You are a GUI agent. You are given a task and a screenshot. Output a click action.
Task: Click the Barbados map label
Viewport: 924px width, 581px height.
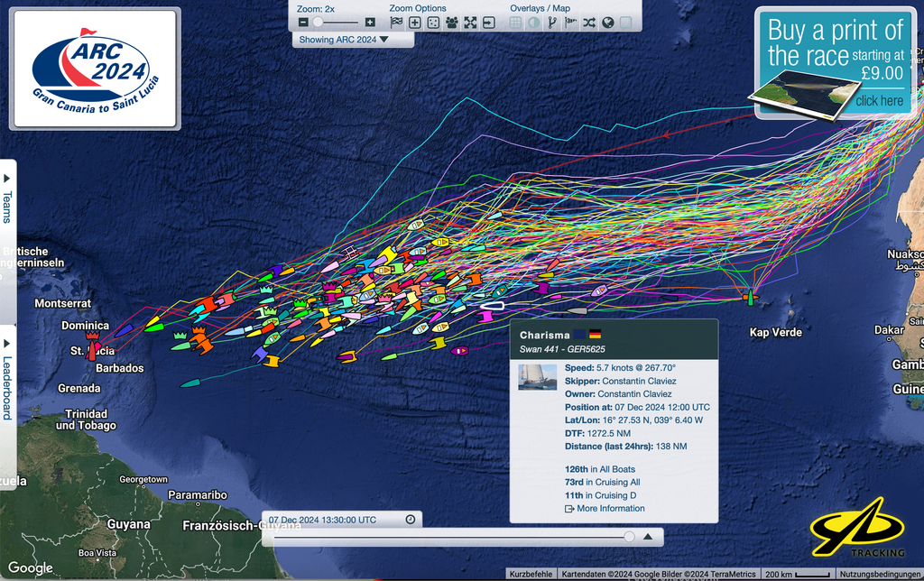coord(120,368)
